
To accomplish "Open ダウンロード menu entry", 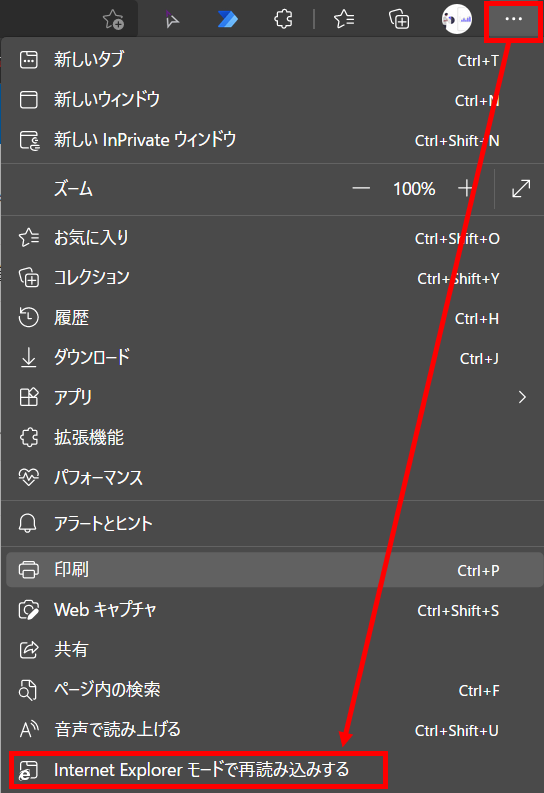I will click(272, 358).
